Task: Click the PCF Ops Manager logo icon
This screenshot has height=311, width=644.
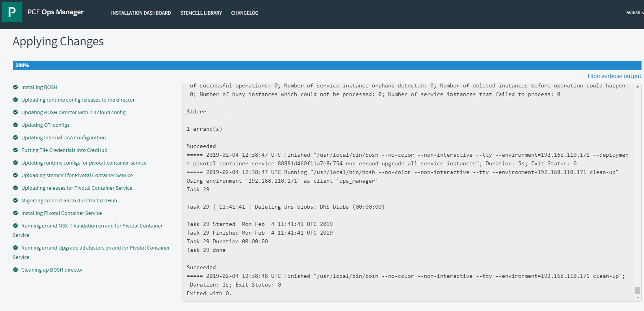Action: pyautogui.click(x=12, y=12)
